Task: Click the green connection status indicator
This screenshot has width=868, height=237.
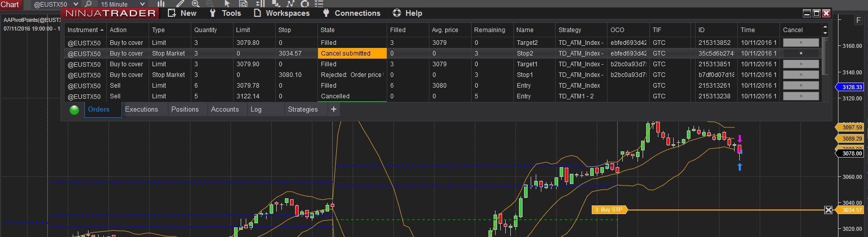Action: 74,110
